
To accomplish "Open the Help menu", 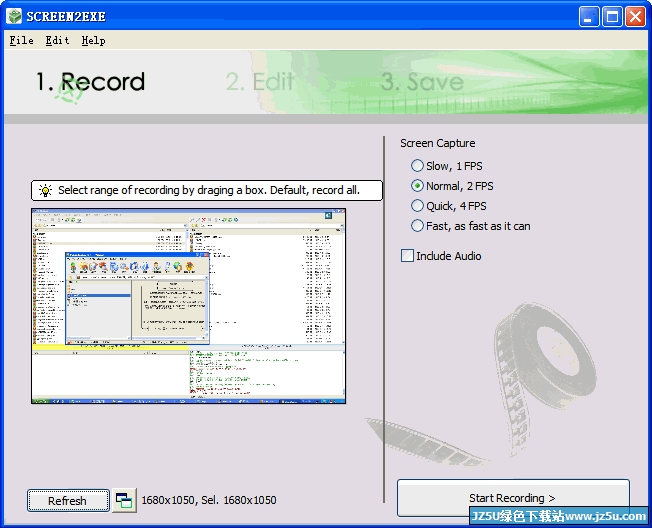I will (93, 40).
